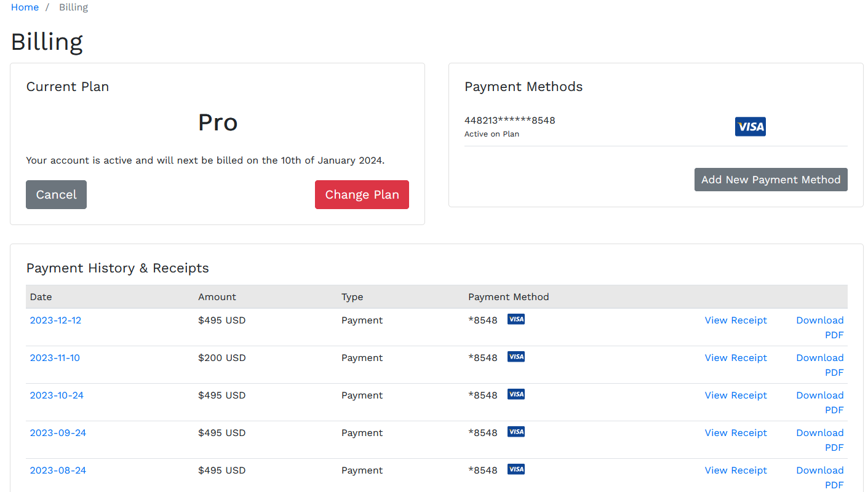Click the Visa icon in the 2023-10-24 row
This screenshot has height=492, width=868.
(516, 394)
